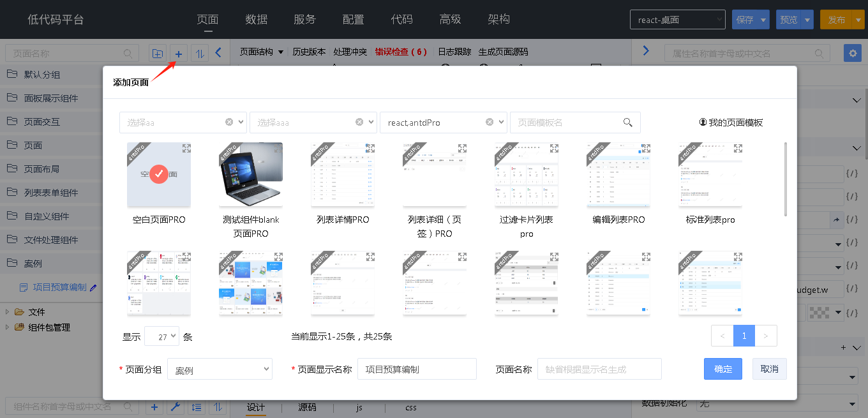Expand the right panel with the blue chevron

point(646,50)
